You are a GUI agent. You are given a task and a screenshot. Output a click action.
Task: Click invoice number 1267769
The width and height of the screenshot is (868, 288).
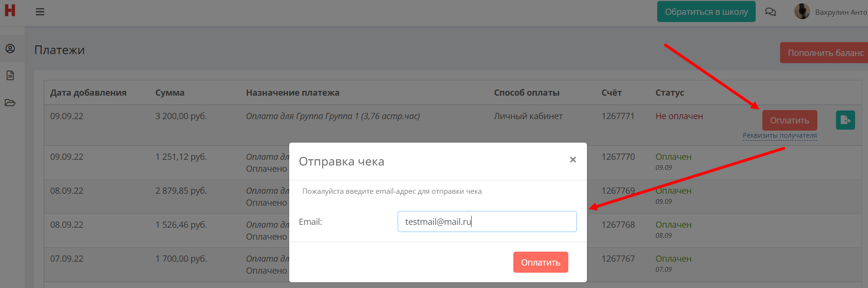click(x=618, y=190)
